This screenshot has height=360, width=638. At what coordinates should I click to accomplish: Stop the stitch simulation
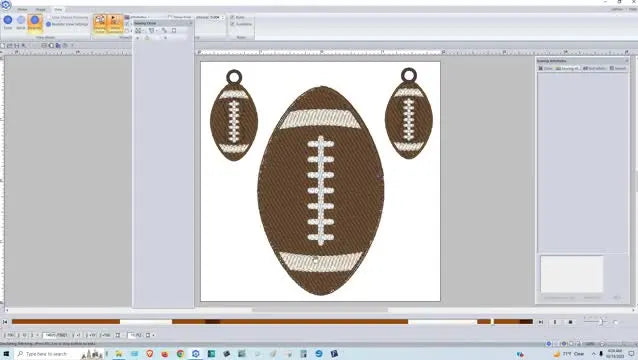point(570,322)
